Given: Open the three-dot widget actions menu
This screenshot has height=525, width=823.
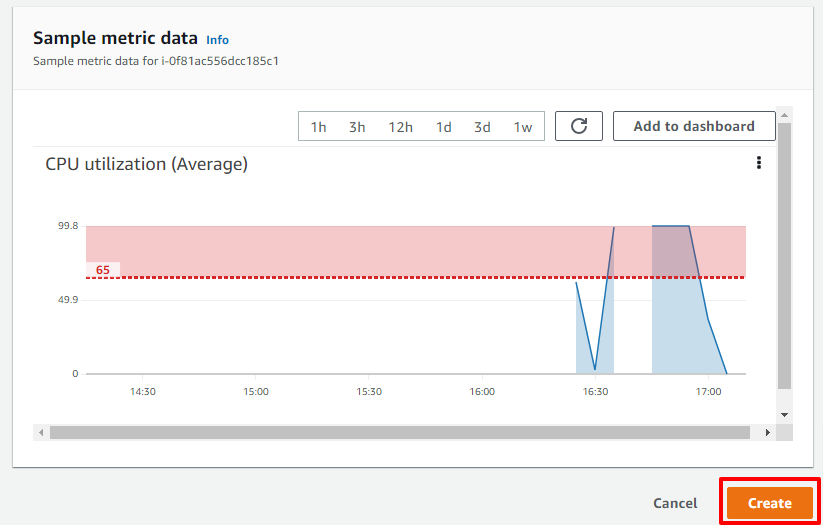Looking at the screenshot, I should (758, 163).
